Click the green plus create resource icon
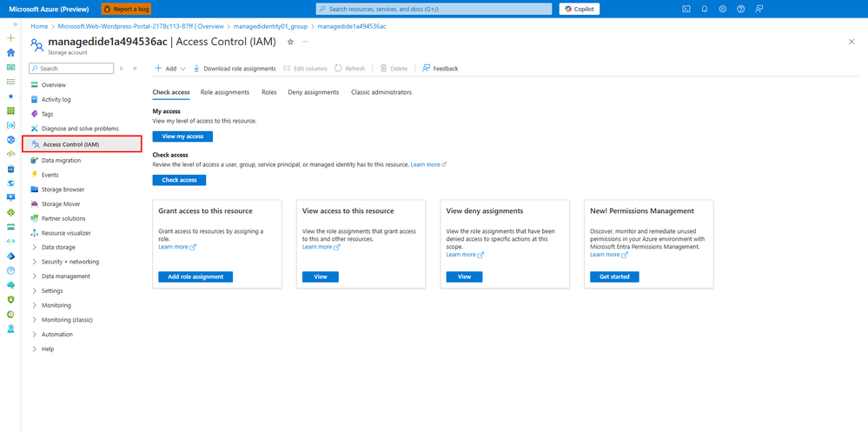868x433 pixels. [10, 38]
